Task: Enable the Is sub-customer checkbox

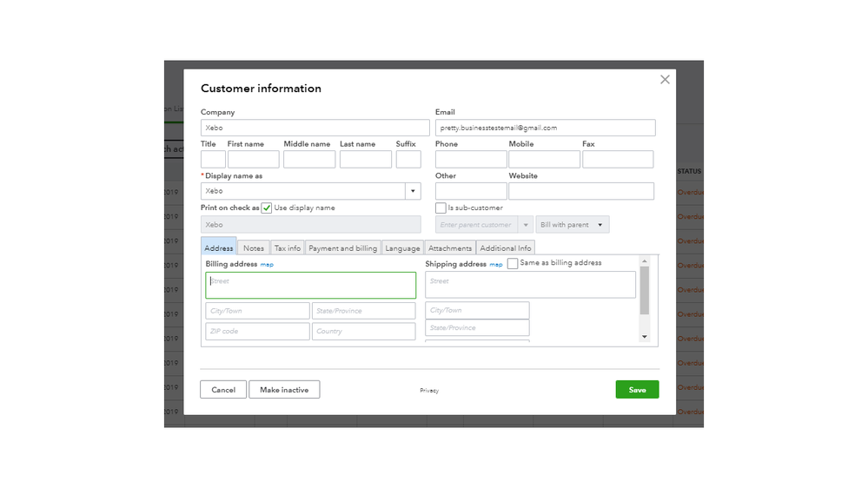Action: [x=441, y=208]
